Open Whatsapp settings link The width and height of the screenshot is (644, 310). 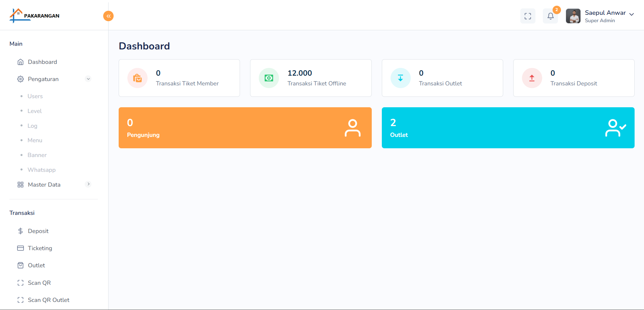(x=41, y=170)
